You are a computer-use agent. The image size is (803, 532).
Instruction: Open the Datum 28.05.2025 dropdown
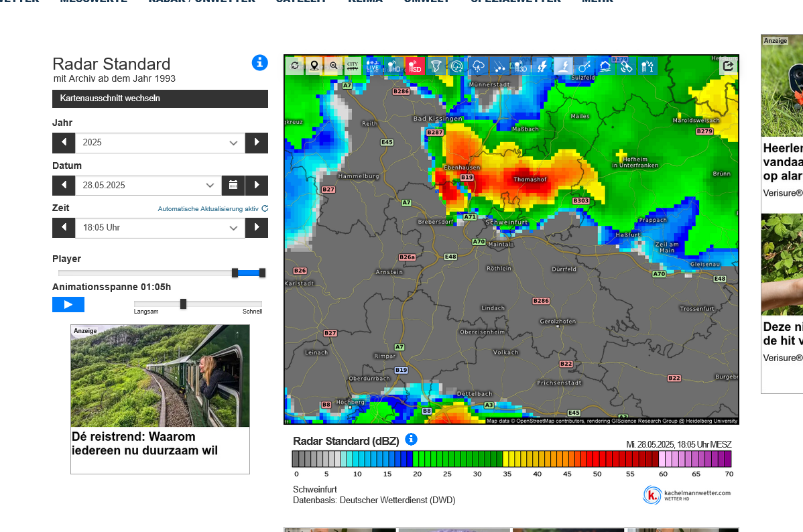coord(149,185)
